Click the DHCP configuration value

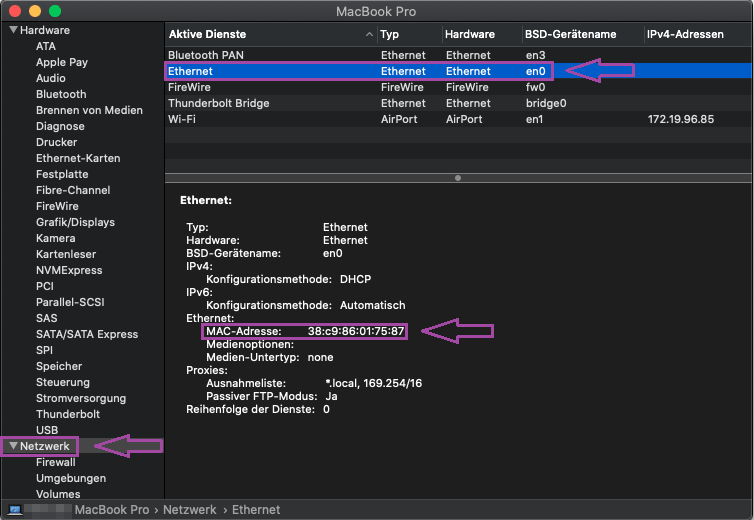[x=355, y=279]
